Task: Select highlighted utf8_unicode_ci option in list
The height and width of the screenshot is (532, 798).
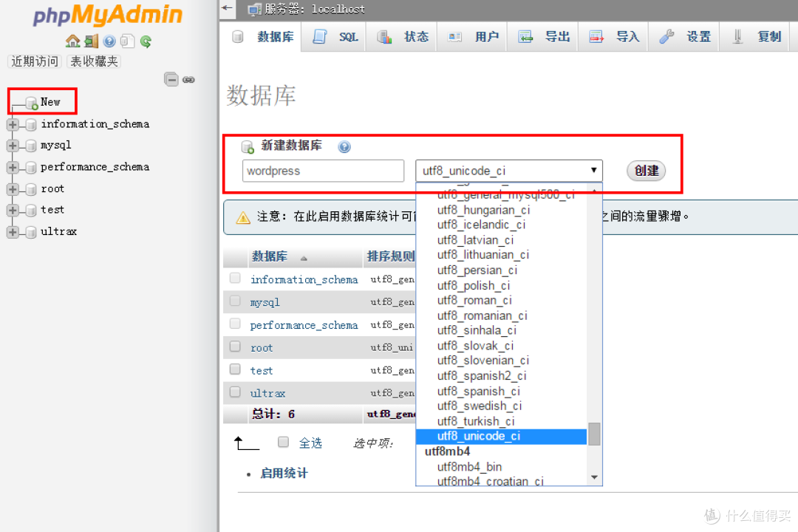Action: 501,436
